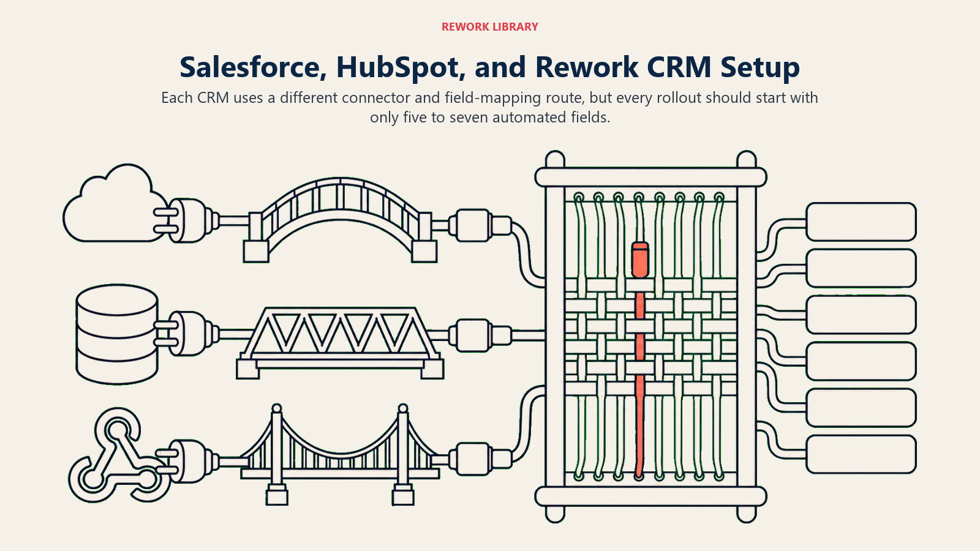Screen dimensions: 980x551
Task: Click the suspension bridge illustration
Action: click(x=340, y=454)
